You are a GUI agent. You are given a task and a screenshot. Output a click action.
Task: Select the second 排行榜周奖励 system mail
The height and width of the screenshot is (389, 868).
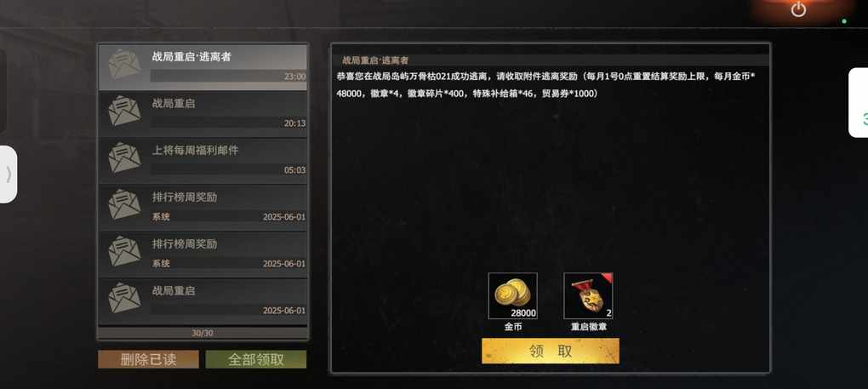203,255
